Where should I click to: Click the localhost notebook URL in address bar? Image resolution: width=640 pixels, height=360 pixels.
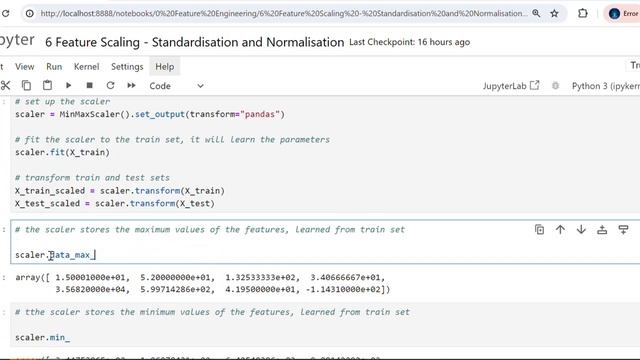(283, 13)
